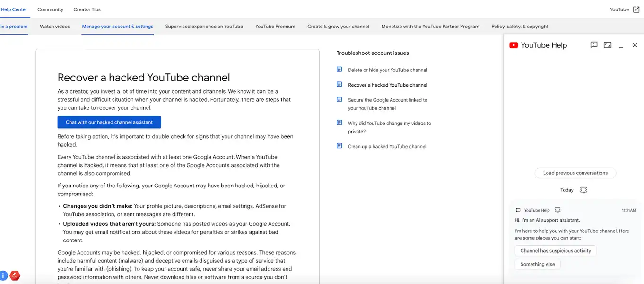Open feedback via speech bubble icon
Viewport: 644px width, 284px height.
tap(593, 44)
